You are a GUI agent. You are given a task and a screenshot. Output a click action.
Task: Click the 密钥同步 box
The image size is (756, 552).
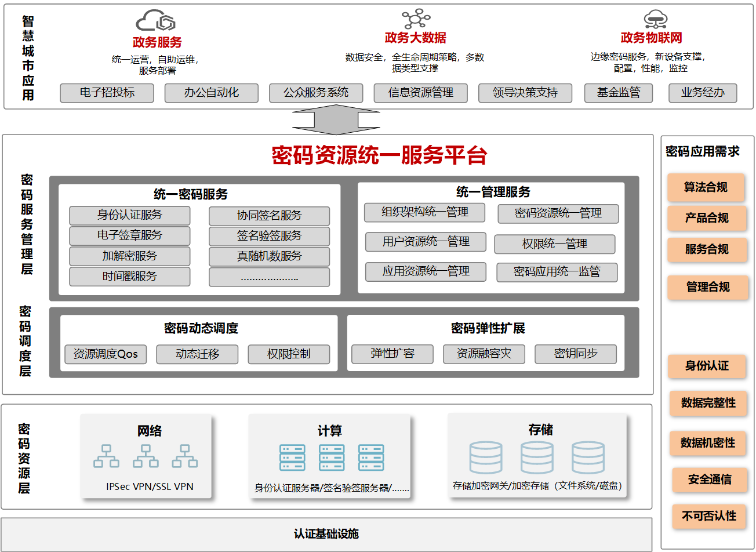(575, 354)
